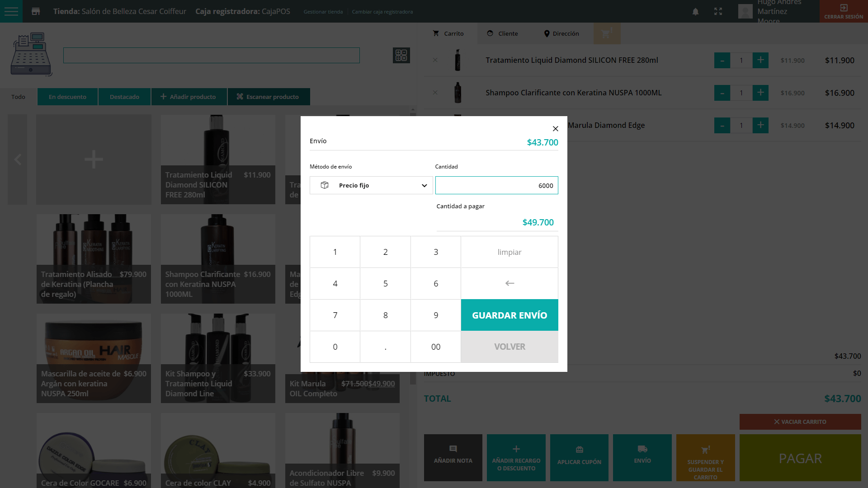Open the Precio fijo shipping method dropdown
The height and width of the screenshot is (488, 868).
click(371, 185)
